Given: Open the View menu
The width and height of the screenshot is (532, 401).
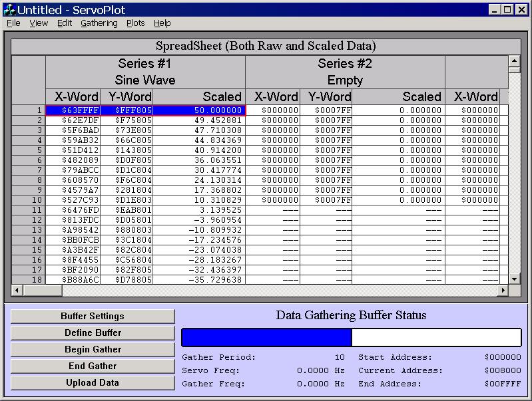Looking at the screenshot, I should coord(39,23).
